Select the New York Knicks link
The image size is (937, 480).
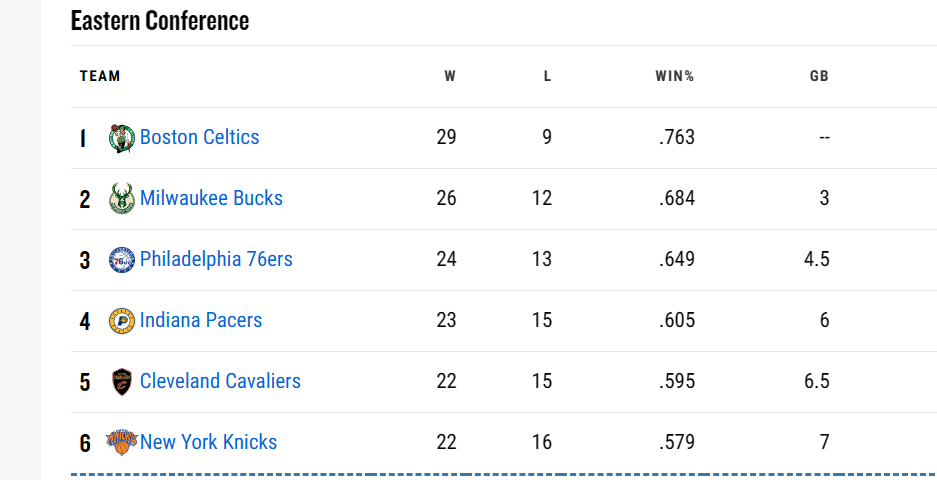209,442
